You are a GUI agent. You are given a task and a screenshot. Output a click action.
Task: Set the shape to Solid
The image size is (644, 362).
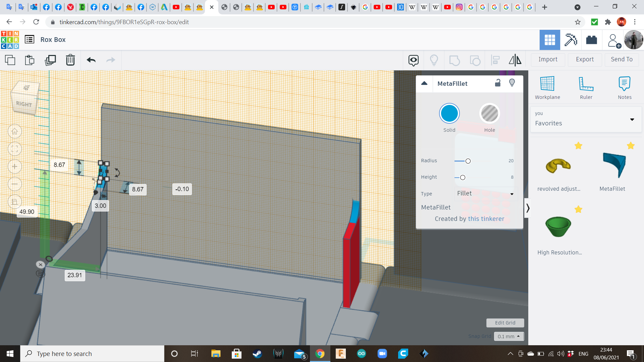coord(449,114)
